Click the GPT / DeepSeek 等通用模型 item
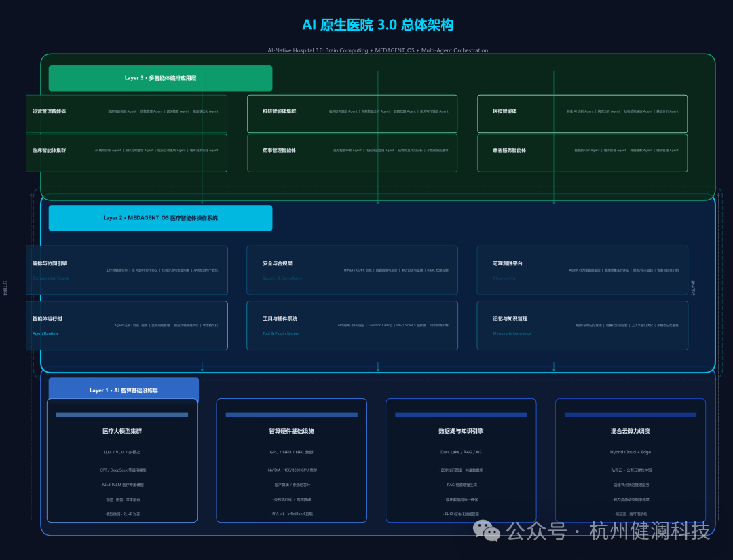The width and height of the screenshot is (733, 560). 122,470
